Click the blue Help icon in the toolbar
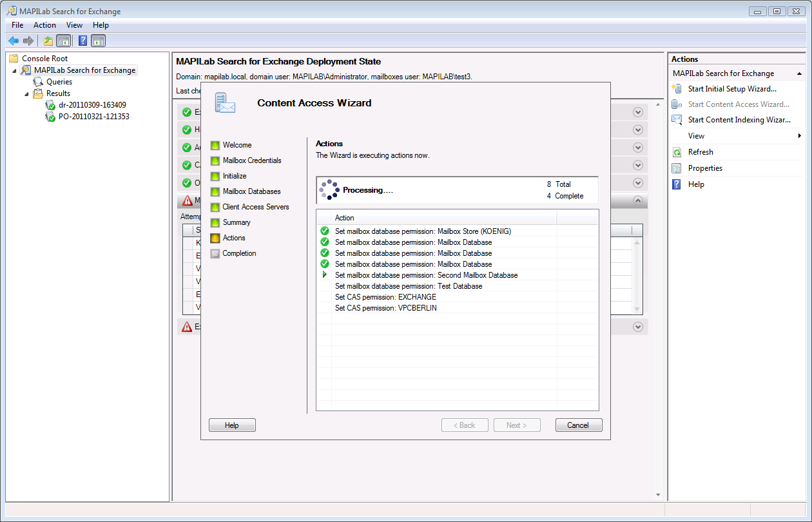 (82, 41)
